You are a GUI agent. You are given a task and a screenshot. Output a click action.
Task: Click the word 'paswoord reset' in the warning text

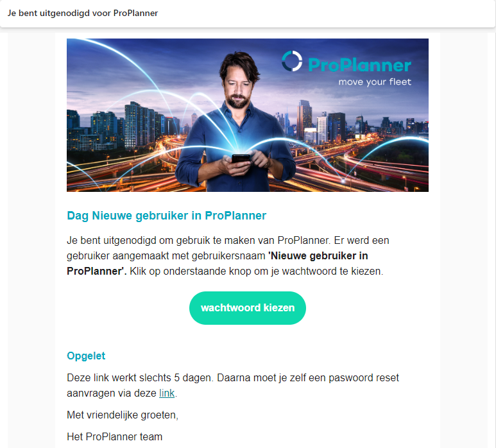(364, 378)
